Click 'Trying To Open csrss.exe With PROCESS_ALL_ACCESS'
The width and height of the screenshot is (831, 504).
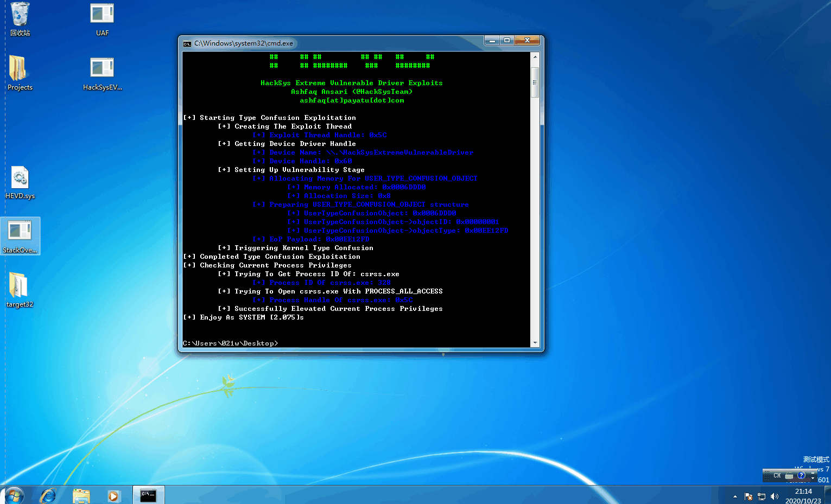tap(331, 291)
